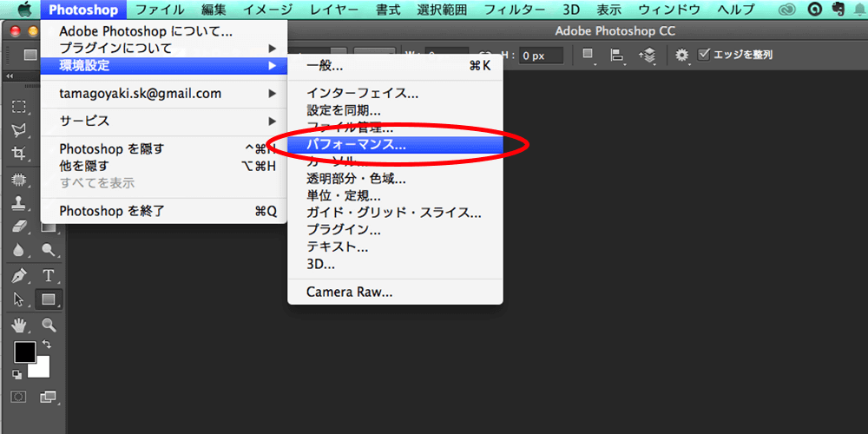
Task: Select the Polygonal Lasso tool
Action: pyautogui.click(x=19, y=130)
